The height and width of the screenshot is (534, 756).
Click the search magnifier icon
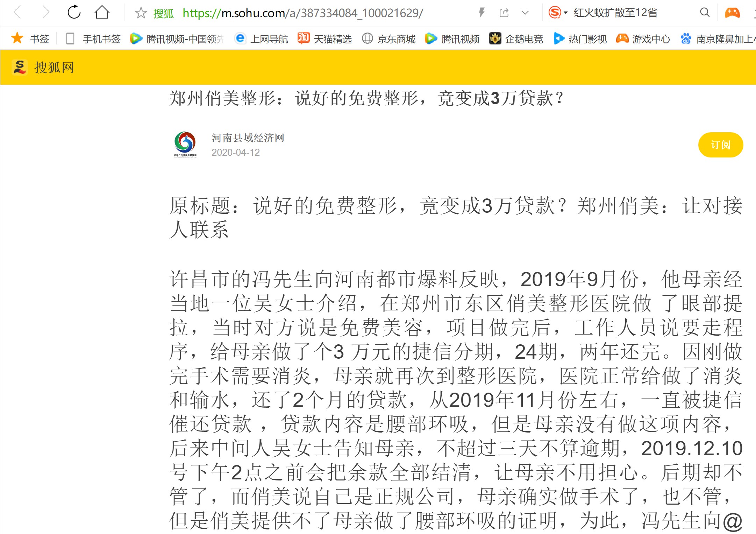pyautogui.click(x=705, y=13)
